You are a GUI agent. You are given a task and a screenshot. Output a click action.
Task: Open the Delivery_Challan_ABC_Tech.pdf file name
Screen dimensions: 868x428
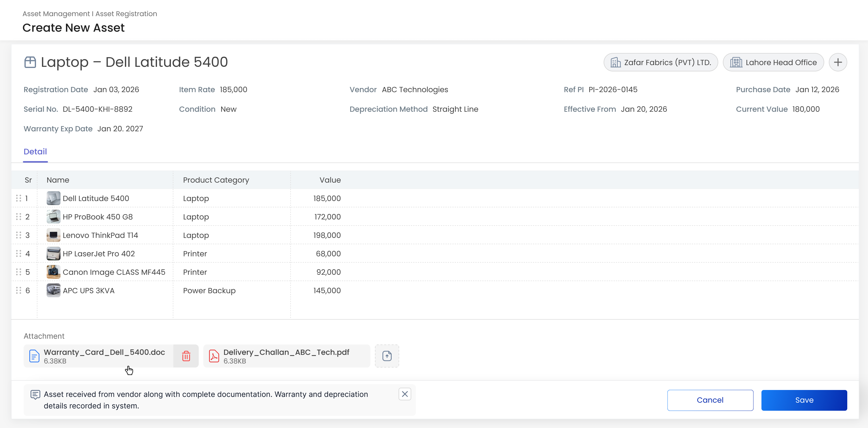(x=286, y=352)
